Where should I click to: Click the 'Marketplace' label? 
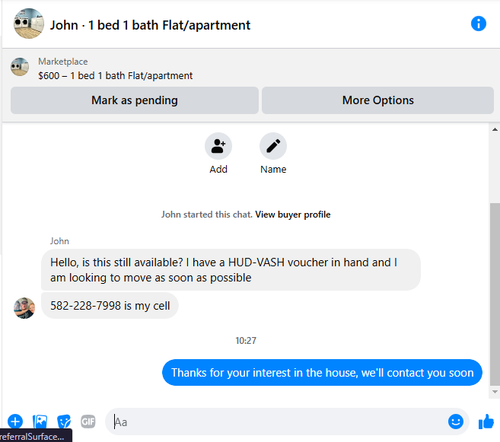tap(63, 62)
